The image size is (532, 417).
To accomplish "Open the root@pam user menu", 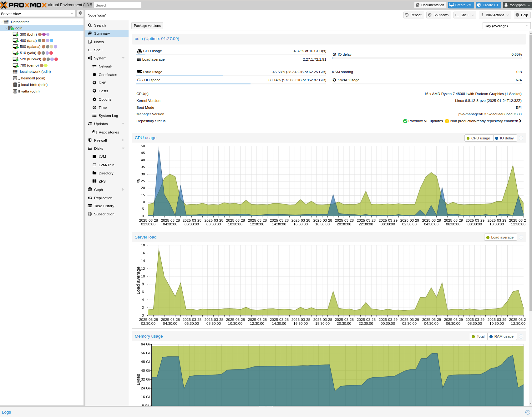I will click(517, 5).
